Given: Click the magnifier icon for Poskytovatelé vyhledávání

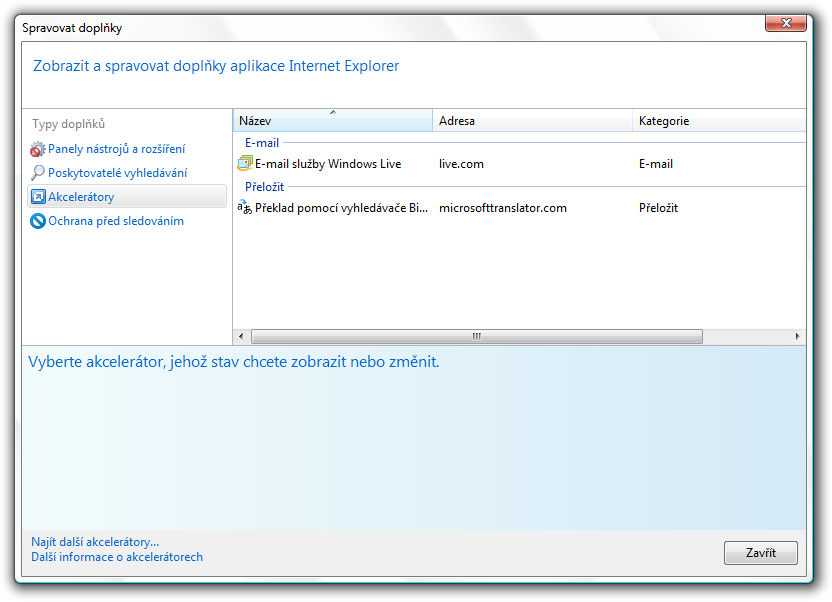Looking at the screenshot, I should [x=38, y=173].
